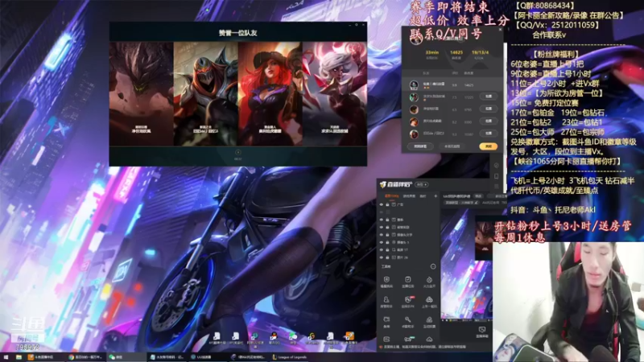The width and height of the screenshot is (644, 362).
Task: Click the 33min game duration value
Action: click(432, 52)
